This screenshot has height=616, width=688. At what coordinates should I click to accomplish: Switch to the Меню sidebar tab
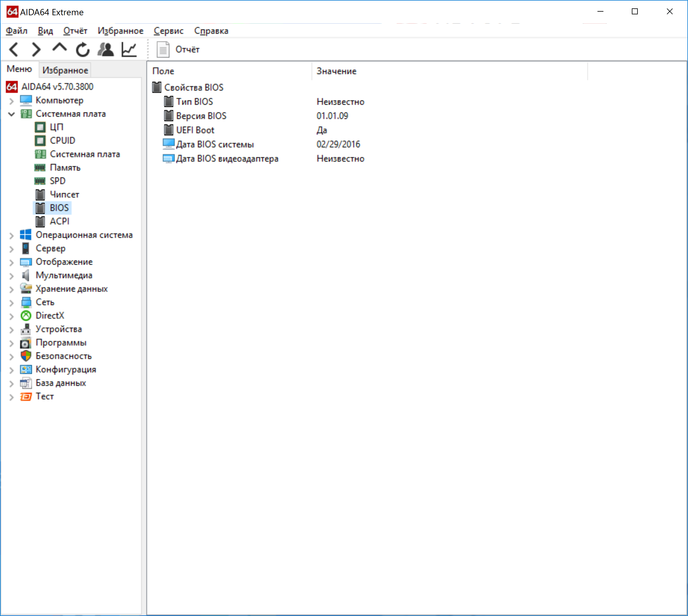[19, 69]
